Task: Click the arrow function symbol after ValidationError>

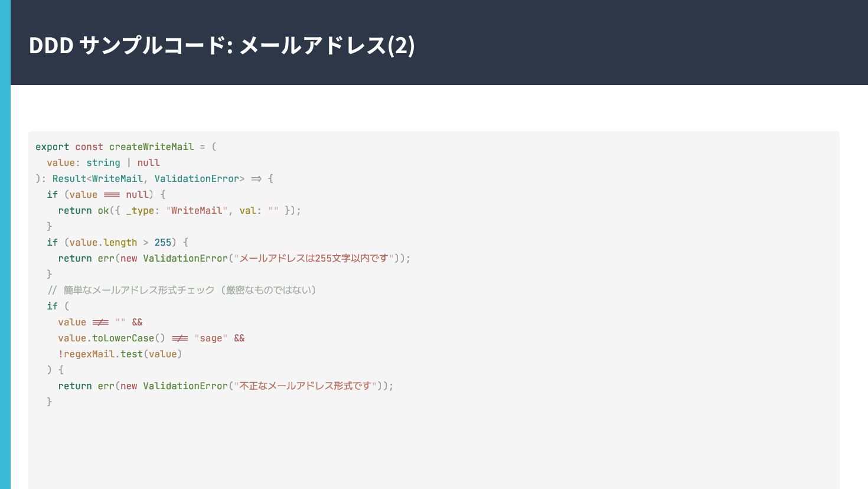Action: [x=256, y=178]
